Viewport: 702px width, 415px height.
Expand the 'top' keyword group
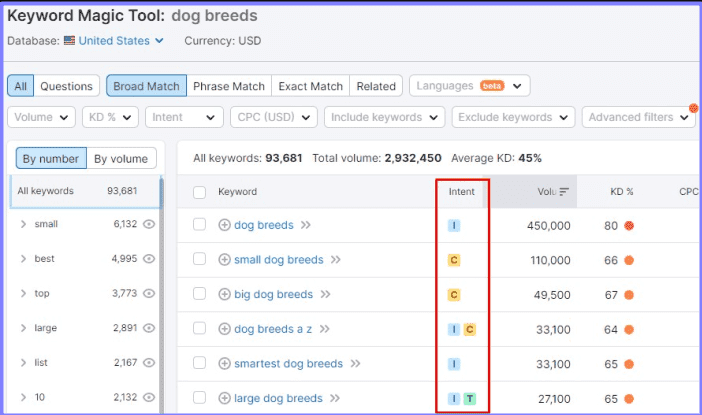click(x=23, y=293)
